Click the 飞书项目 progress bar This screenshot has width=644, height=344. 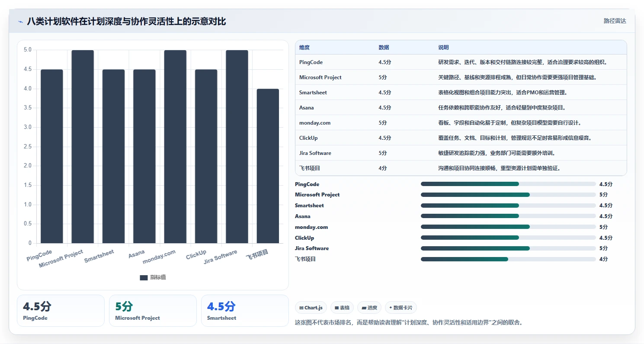(x=508, y=259)
